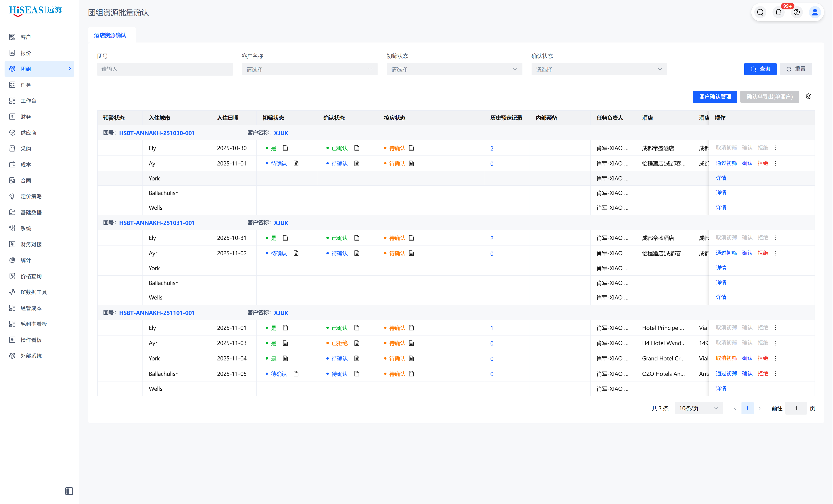Select the 酒店资源确认 tab
The height and width of the screenshot is (504, 833).
click(110, 35)
